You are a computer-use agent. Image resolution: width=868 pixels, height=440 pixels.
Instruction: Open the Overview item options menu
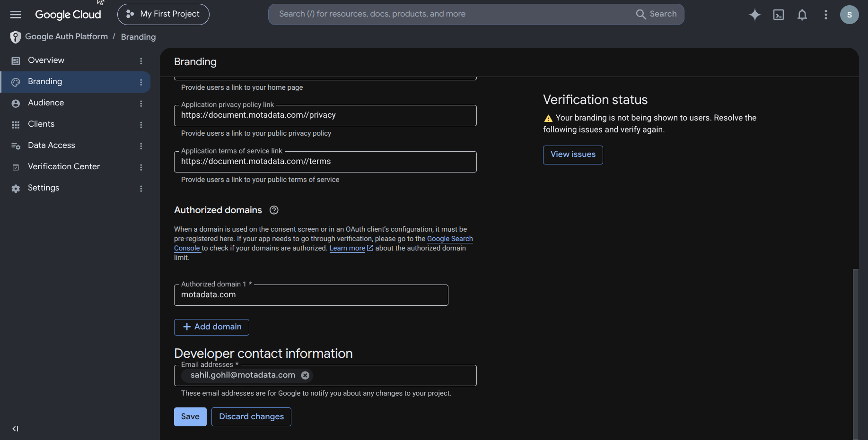coord(141,60)
